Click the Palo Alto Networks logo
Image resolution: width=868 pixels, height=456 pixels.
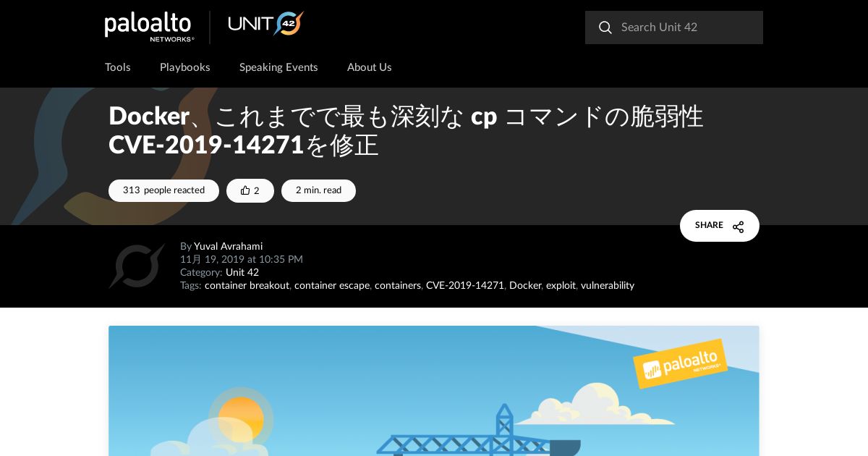click(x=149, y=27)
